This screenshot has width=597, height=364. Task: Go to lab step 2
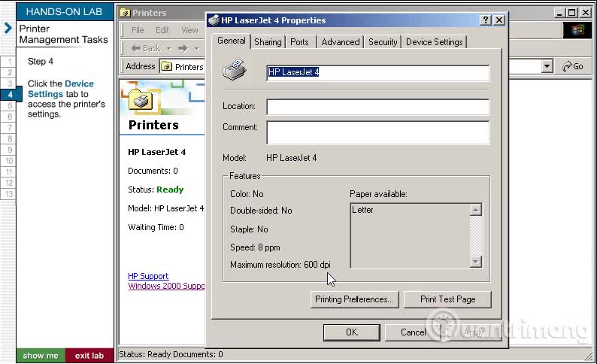pyautogui.click(x=9, y=72)
